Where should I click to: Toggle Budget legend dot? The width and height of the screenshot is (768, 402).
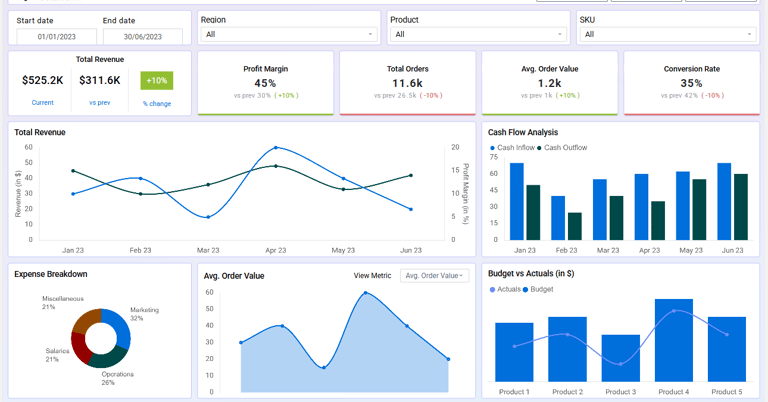coord(526,289)
